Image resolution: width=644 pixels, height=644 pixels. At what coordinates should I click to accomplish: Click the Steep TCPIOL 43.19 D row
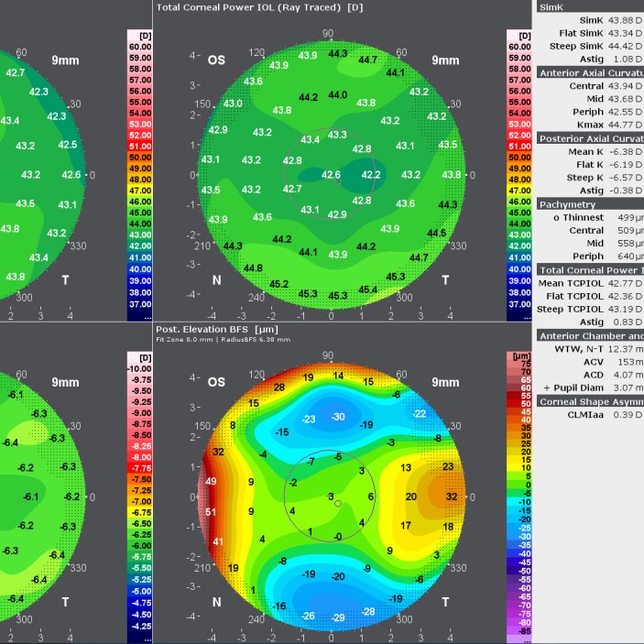point(590,309)
